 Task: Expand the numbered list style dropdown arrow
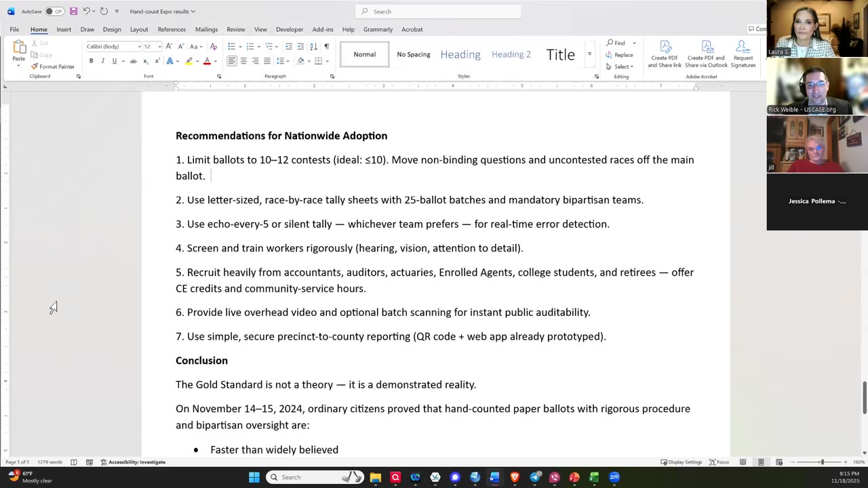coord(258,46)
